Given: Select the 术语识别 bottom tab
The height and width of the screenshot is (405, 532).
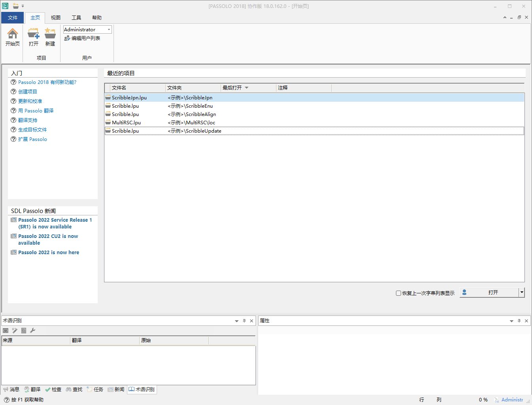Looking at the screenshot, I should coord(142,390).
